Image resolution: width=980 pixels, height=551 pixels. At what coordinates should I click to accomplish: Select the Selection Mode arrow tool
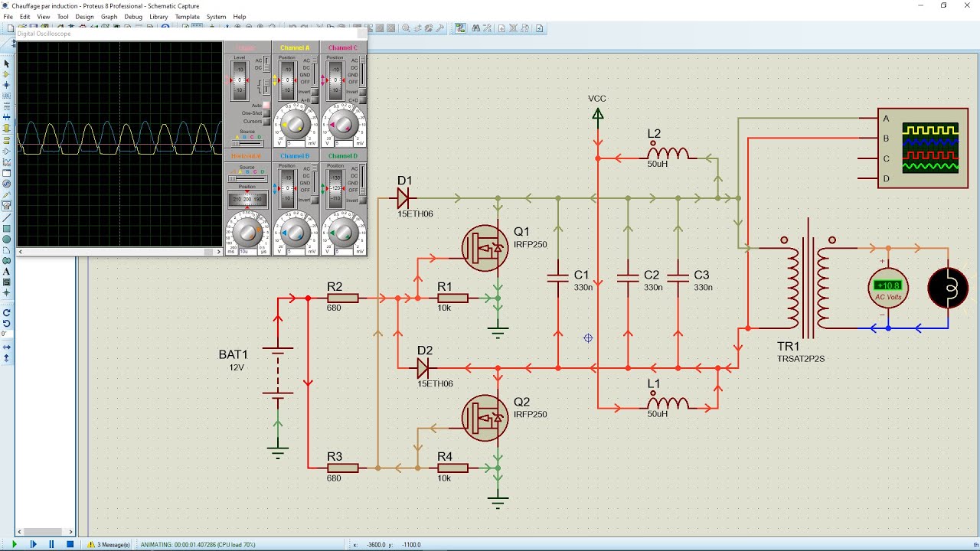coord(7,63)
